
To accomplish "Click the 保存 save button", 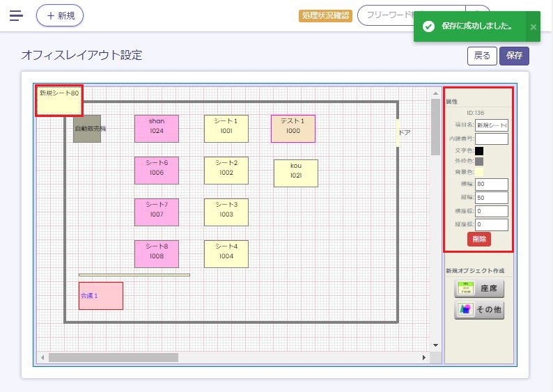I will click(x=514, y=56).
